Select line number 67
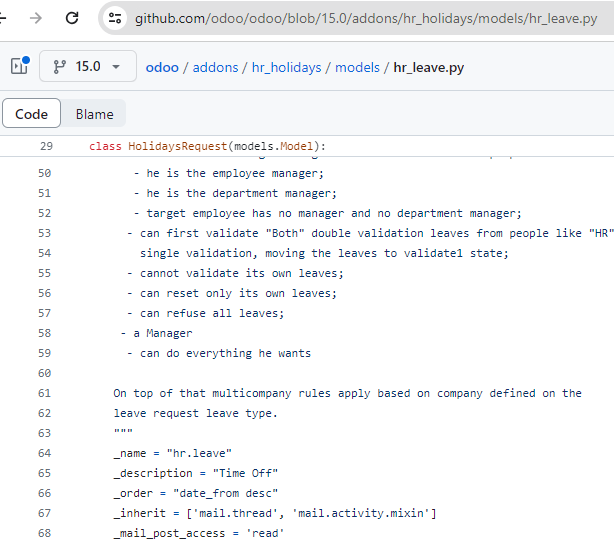Image resolution: width=614 pixels, height=539 pixels. click(x=45, y=513)
